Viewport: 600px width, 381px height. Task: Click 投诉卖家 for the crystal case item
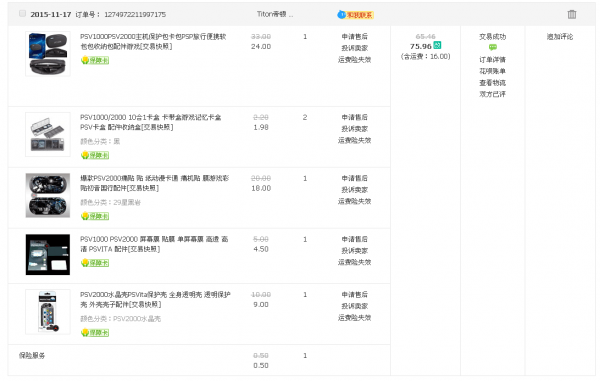(x=354, y=306)
